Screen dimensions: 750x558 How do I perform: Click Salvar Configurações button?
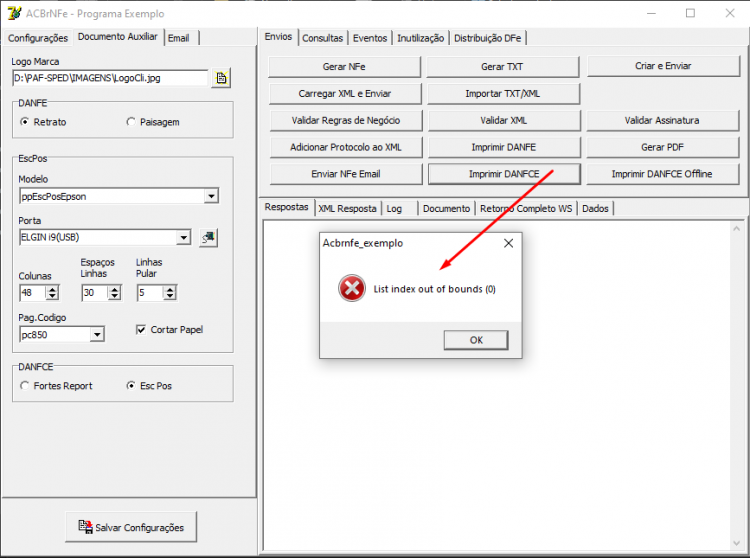(x=131, y=527)
